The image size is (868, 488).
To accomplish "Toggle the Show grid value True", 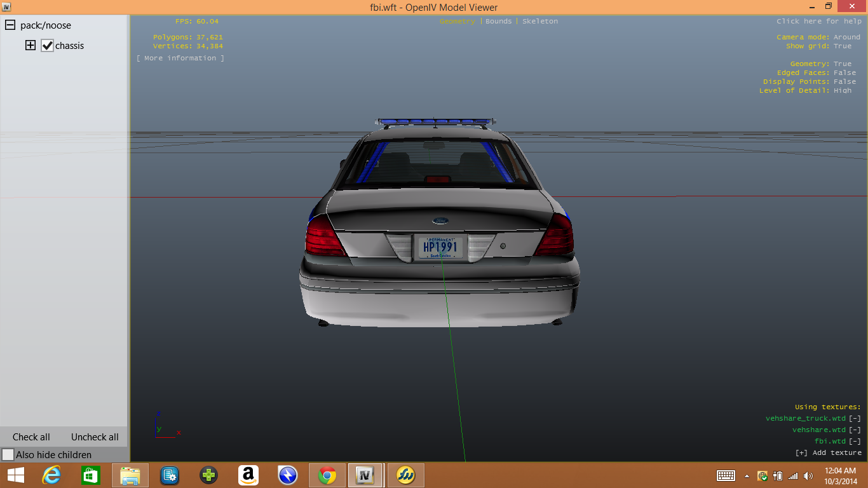I will click(x=843, y=46).
